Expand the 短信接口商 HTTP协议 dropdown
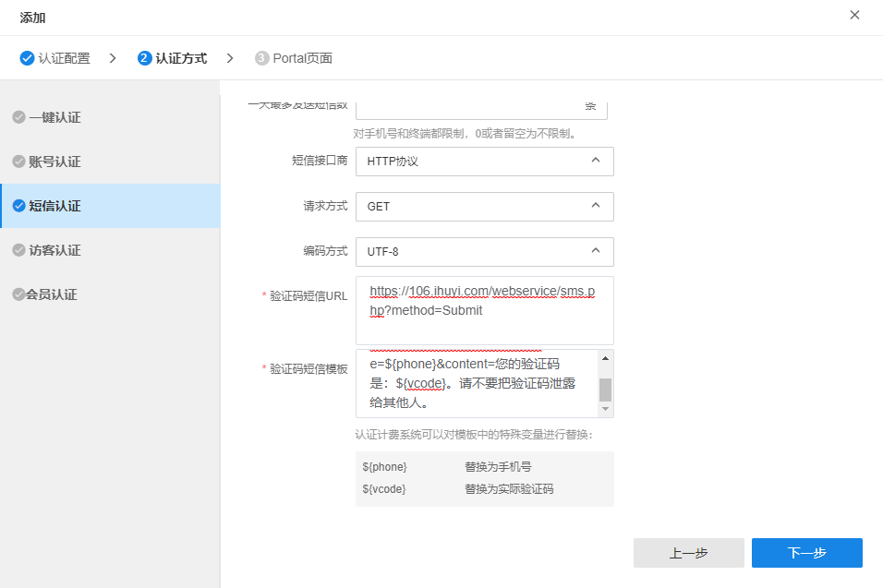 (484, 161)
